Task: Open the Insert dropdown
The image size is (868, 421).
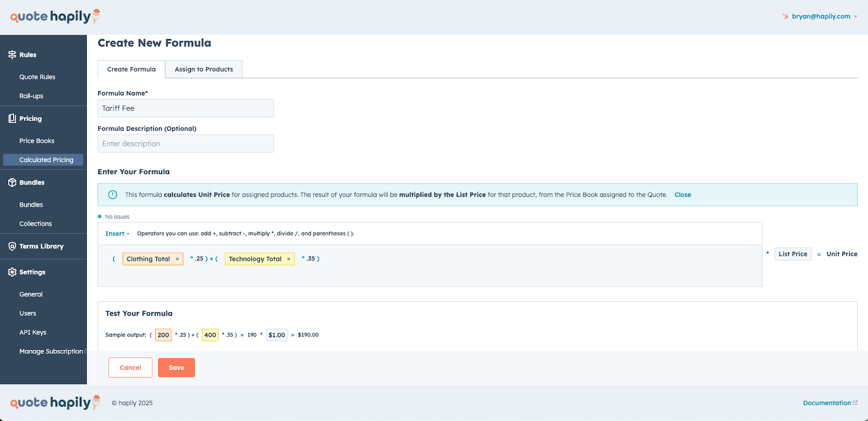Action: 117,234
